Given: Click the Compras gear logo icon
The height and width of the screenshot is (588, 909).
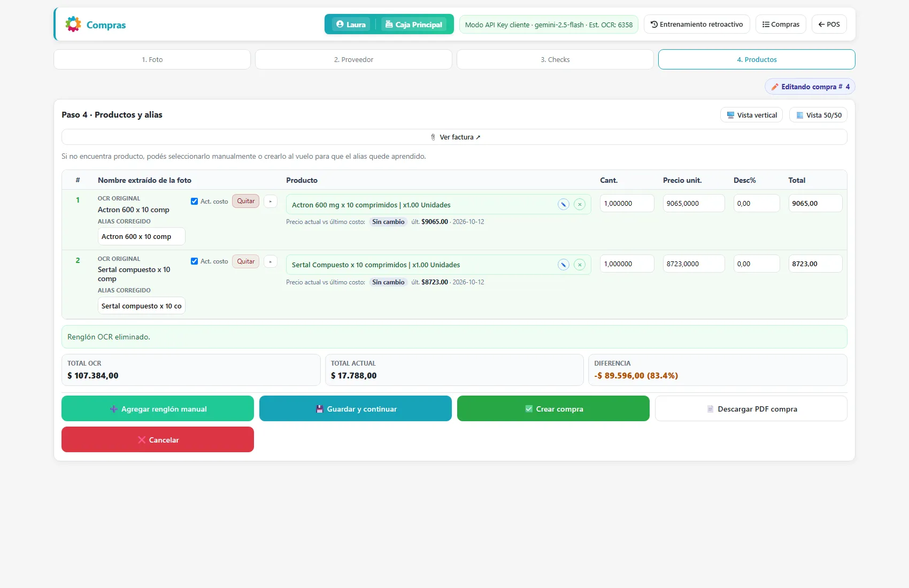Looking at the screenshot, I should [x=73, y=24].
